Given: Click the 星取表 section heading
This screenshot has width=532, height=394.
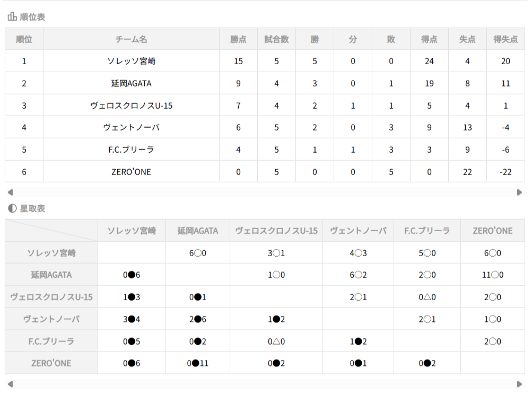Looking at the screenshot, I should (32, 208).
